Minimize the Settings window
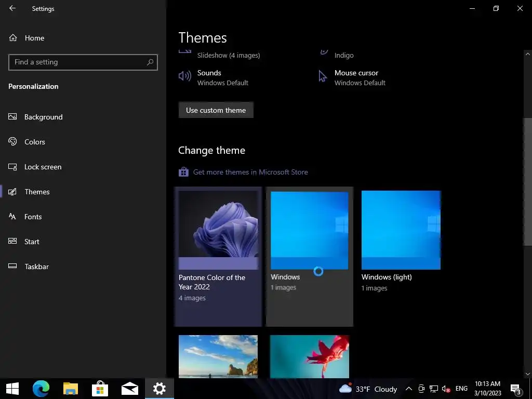 [472, 8]
